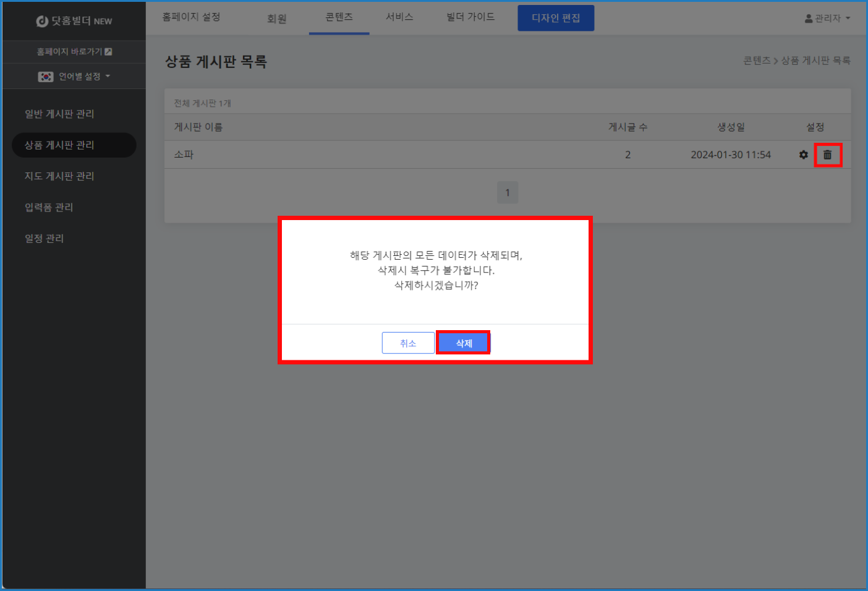
Task: Open 일정 관리 sidebar item
Action: pos(44,238)
